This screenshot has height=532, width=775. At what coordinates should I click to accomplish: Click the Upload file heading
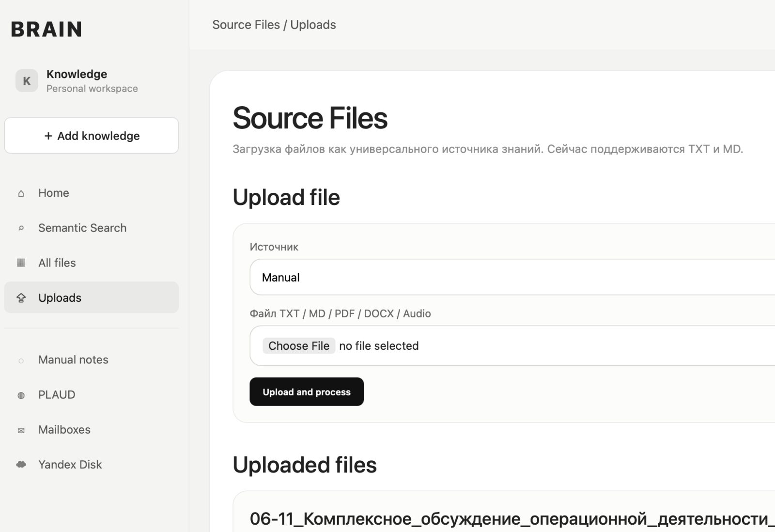pos(286,197)
